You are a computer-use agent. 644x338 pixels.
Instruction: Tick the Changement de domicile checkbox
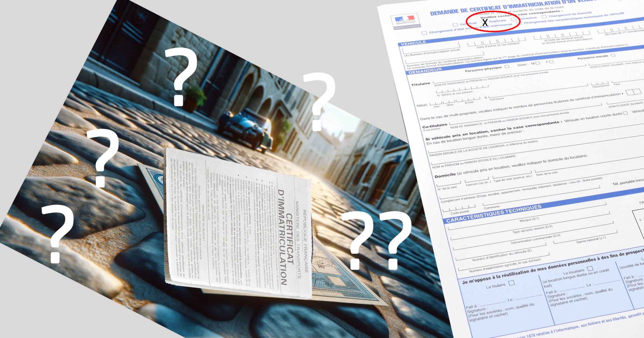pyautogui.click(x=544, y=17)
